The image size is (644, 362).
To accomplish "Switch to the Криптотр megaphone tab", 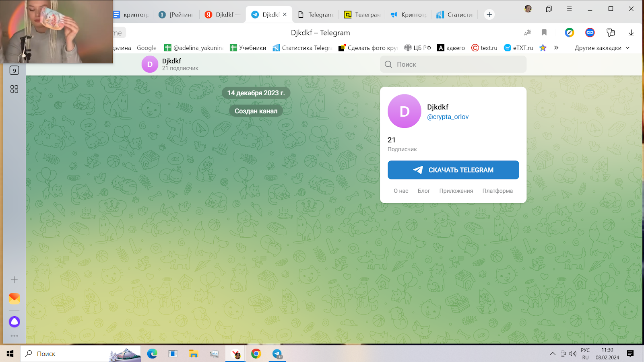I will [x=409, y=14].
